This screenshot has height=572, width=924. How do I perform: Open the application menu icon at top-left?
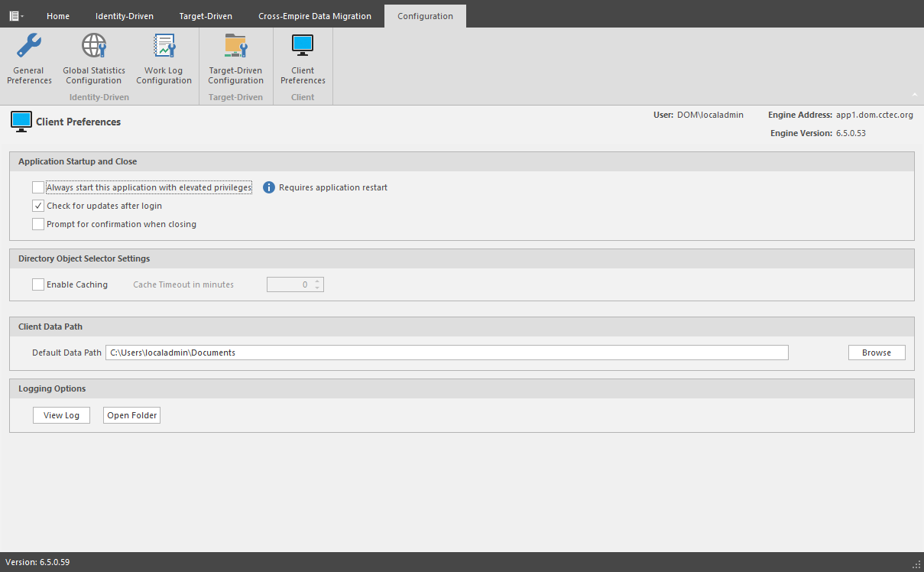15,15
